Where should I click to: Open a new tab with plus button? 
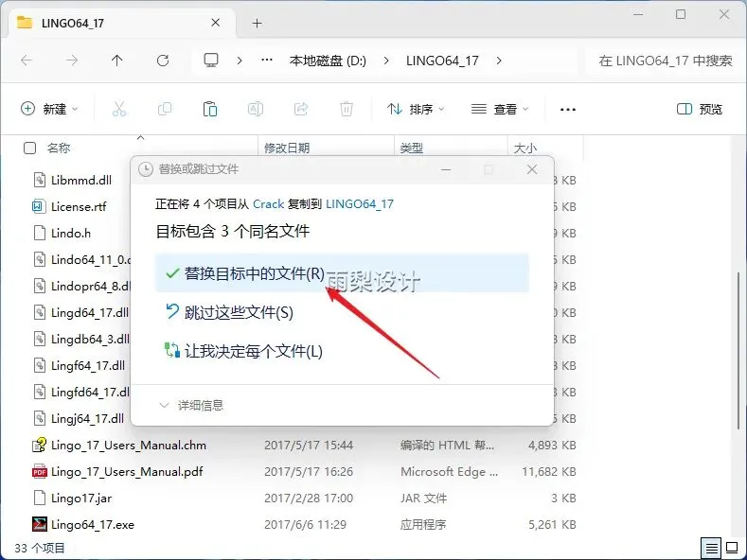pyautogui.click(x=258, y=23)
